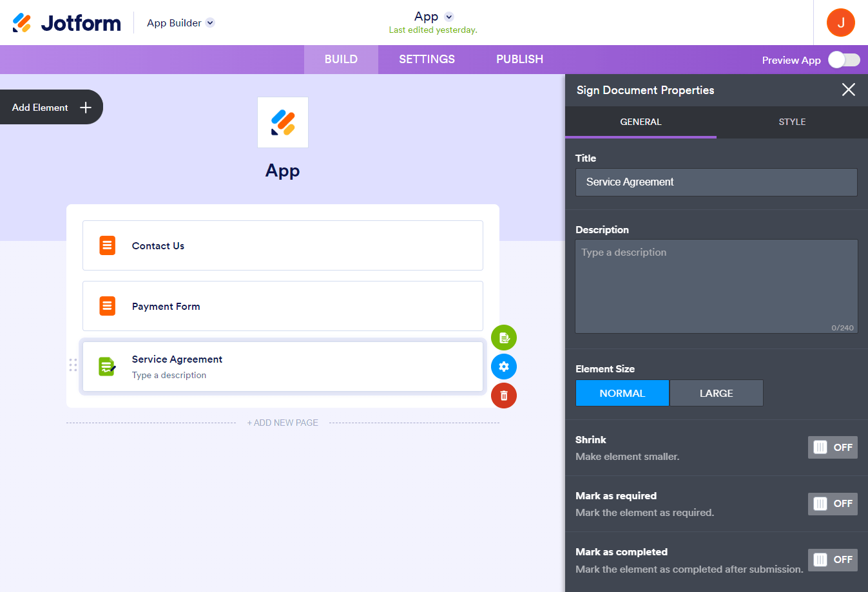The width and height of the screenshot is (868, 592).
Task: Click the app logo image
Action: [x=283, y=122]
